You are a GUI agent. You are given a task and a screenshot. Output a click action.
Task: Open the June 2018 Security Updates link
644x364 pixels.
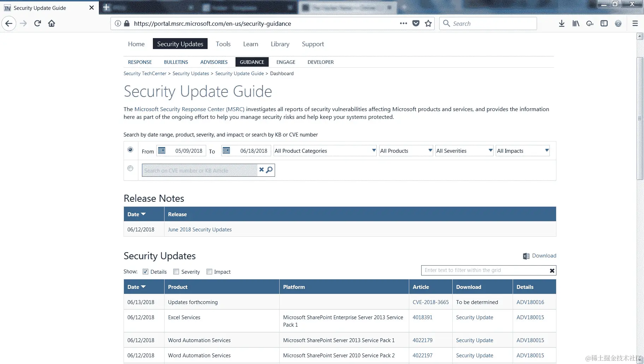200,229
